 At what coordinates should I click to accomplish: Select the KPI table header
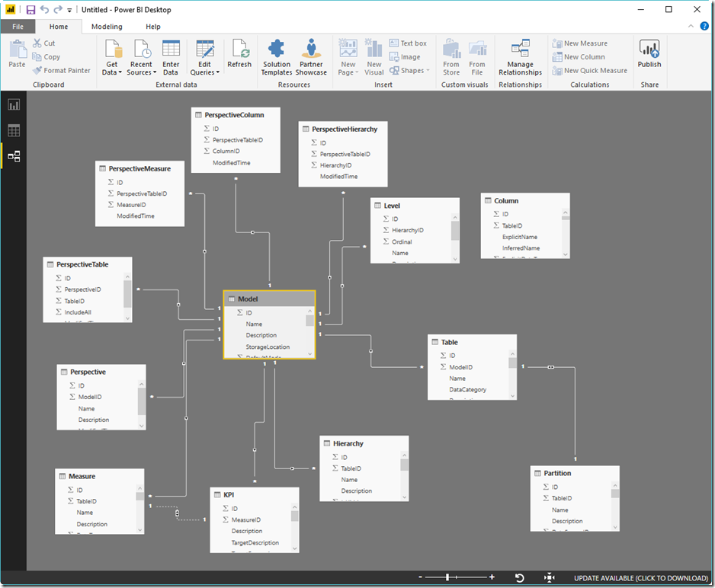[255, 494]
